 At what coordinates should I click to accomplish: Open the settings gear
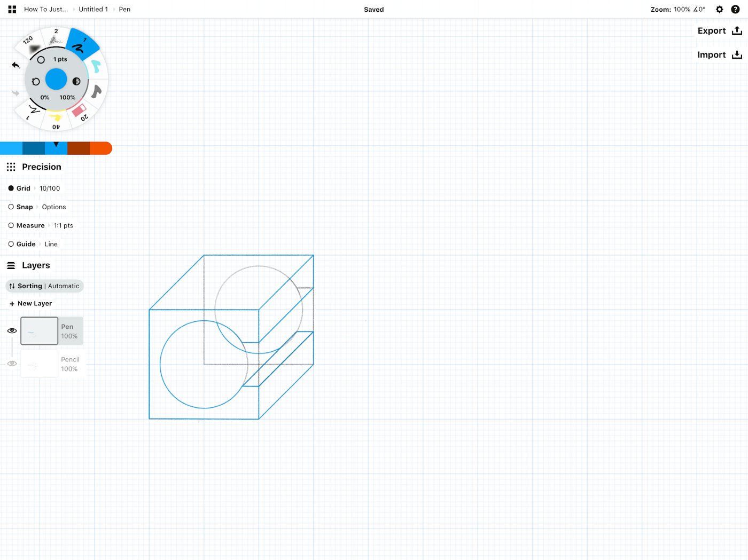720,9
